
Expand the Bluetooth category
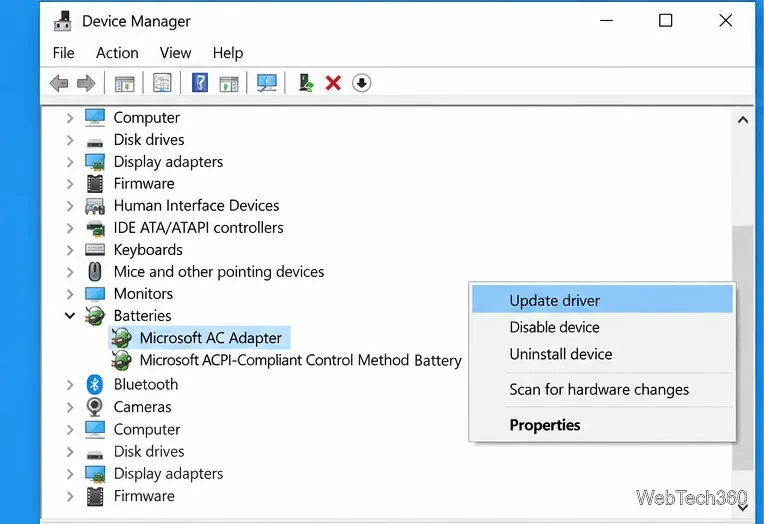70,385
